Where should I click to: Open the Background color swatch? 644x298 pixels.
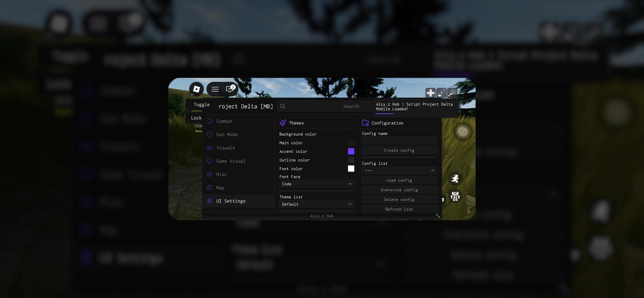tap(351, 134)
